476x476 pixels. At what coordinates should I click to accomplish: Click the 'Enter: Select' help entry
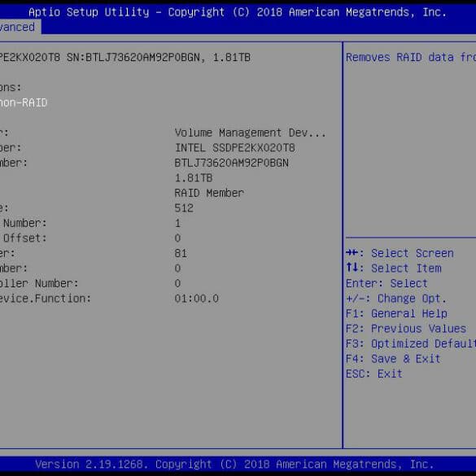coord(386,283)
